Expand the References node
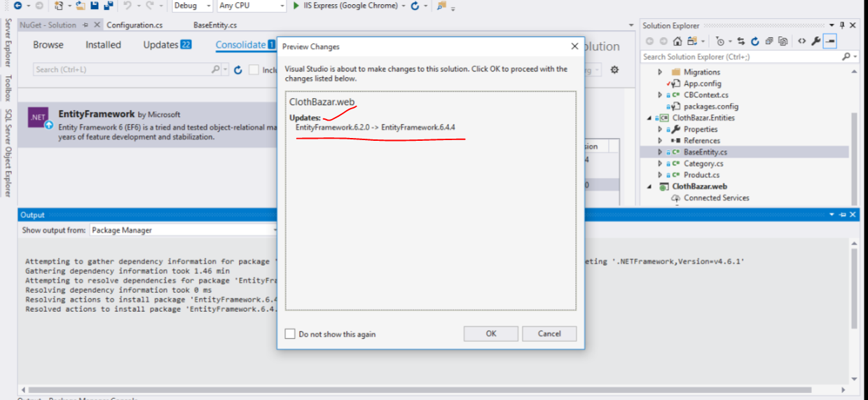868x400 pixels. (x=660, y=141)
